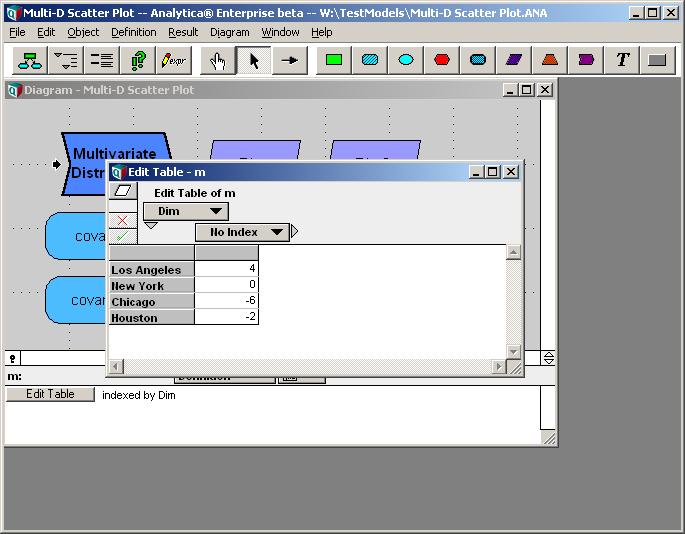Toggle the parallelogram index button in Edit Table
The width and height of the screenshot is (685, 534).
pyautogui.click(x=123, y=191)
